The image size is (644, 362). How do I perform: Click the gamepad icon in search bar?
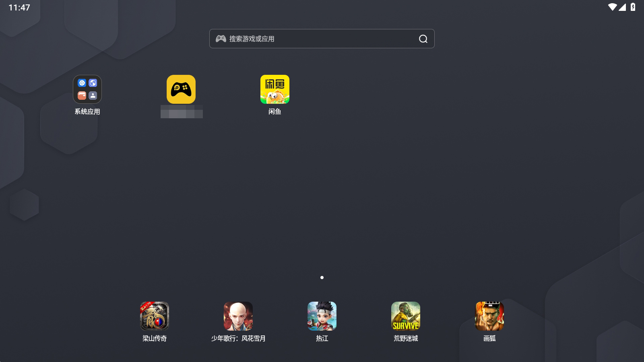[221, 39]
